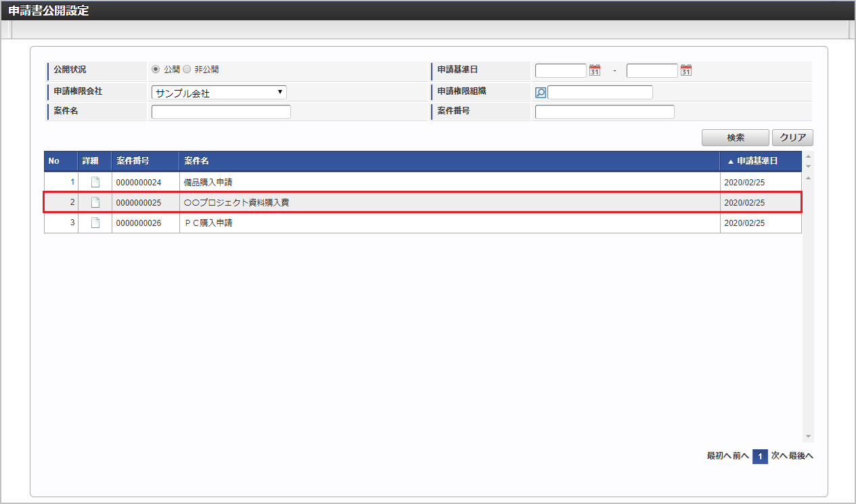Open the start date calendar picker icon
Screen dimensions: 856x504
pyautogui.click(x=595, y=70)
